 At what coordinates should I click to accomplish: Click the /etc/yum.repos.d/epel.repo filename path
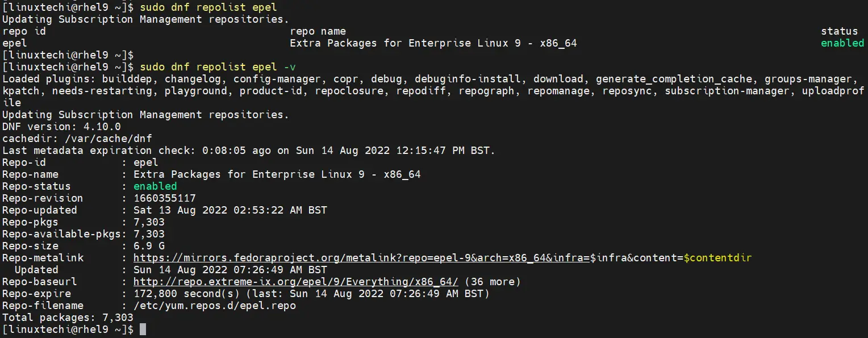(215, 306)
